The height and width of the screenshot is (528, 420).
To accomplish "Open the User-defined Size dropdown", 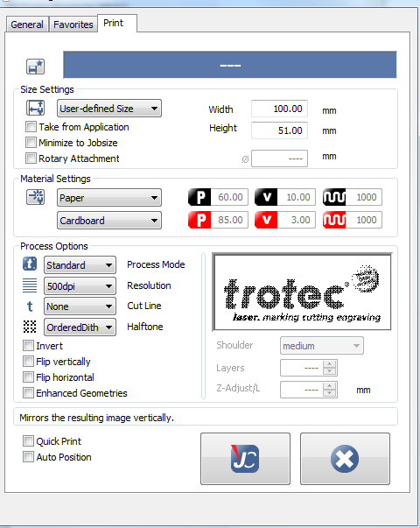I will click(x=109, y=109).
